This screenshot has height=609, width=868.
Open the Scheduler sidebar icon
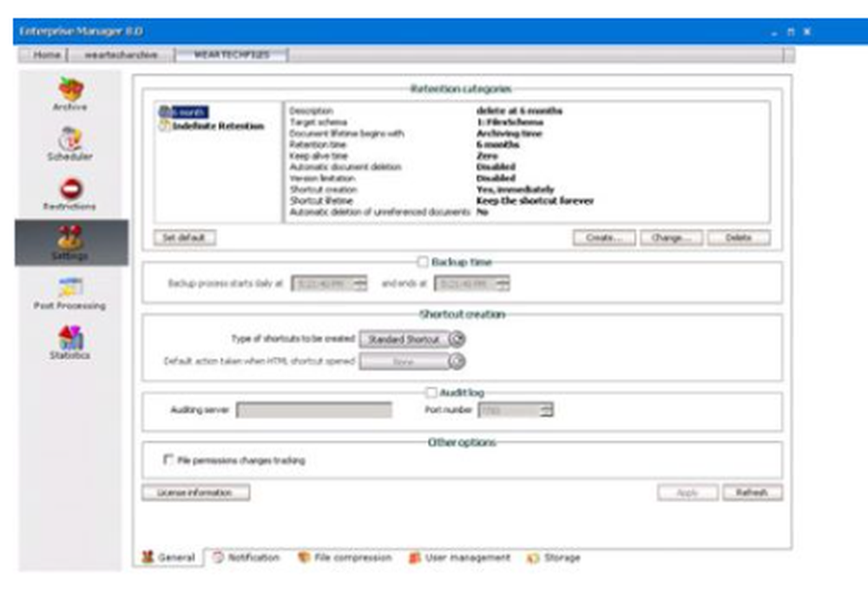(x=69, y=144)
